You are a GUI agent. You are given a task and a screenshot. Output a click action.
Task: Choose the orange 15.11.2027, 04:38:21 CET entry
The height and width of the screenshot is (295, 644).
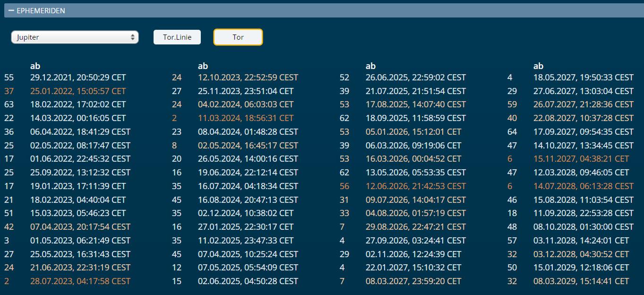tap(581, 159)
